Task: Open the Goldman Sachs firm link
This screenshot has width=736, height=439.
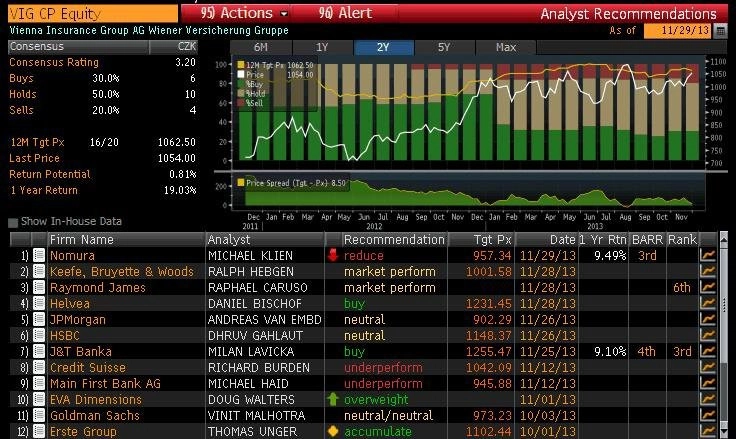Action: (95, 416)
